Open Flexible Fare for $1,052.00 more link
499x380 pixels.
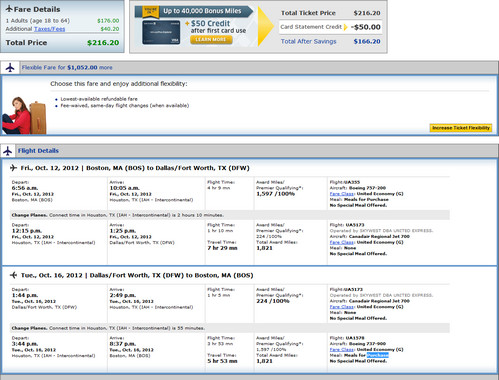click(67, 67)
